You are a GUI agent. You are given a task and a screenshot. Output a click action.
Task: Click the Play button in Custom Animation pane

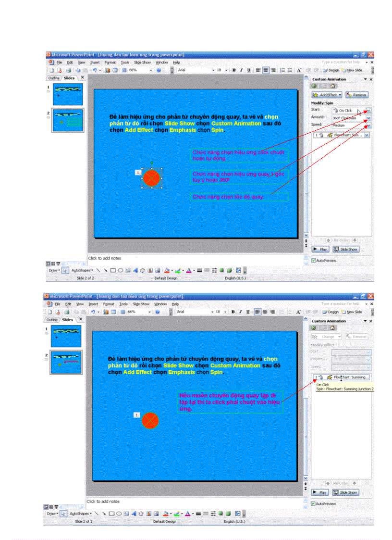click(320, 250)
